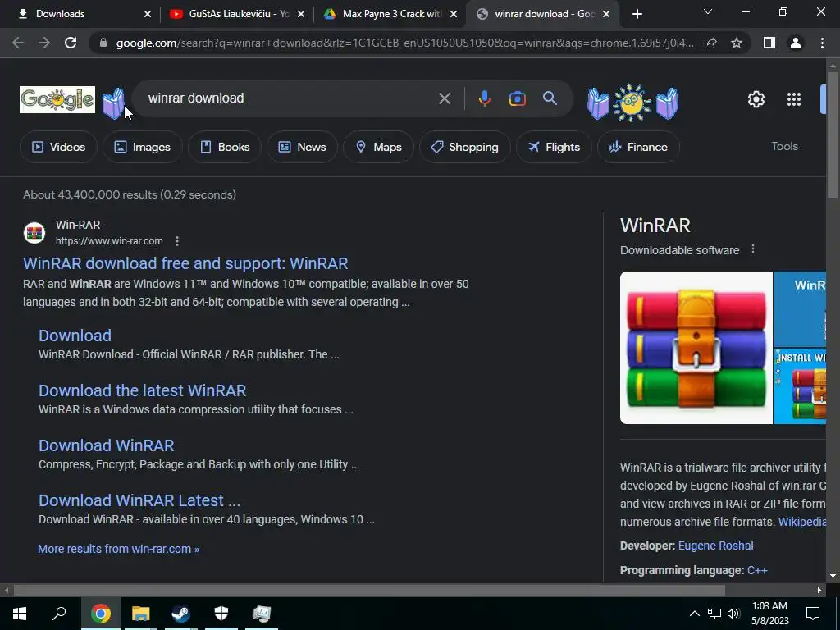Open File Explorer from the taskbar
This screenshot has width=840, height=630.
point(140,614)
